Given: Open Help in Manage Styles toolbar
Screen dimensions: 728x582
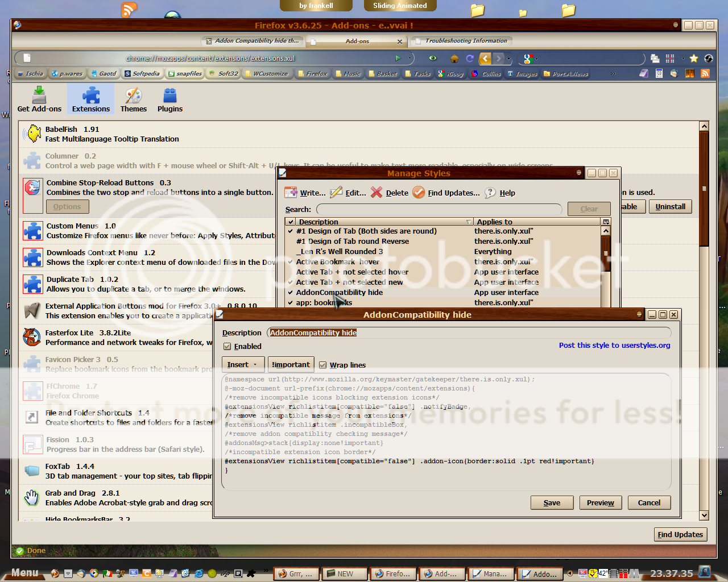Looking at the screenshot, I should pyautogui.click(x=500, y=193).
